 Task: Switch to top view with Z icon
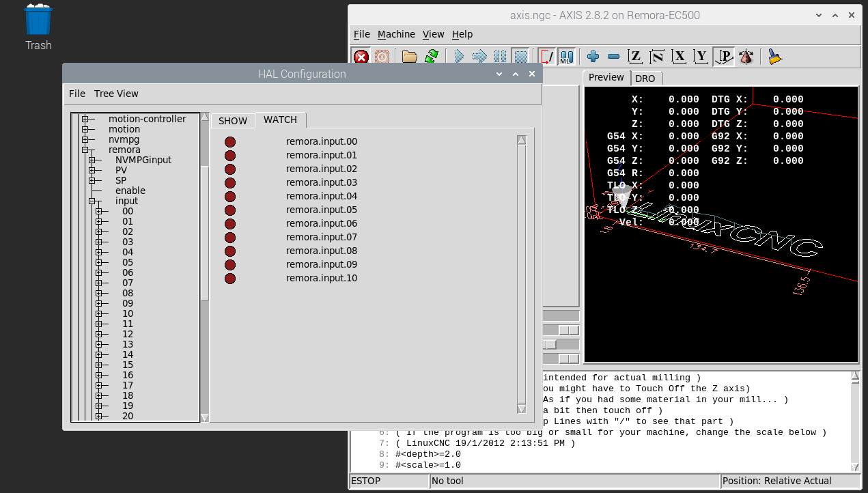(x=636, y=57)
